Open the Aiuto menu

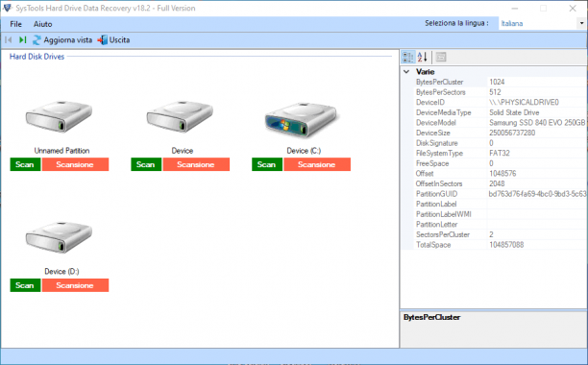(42, 24)
